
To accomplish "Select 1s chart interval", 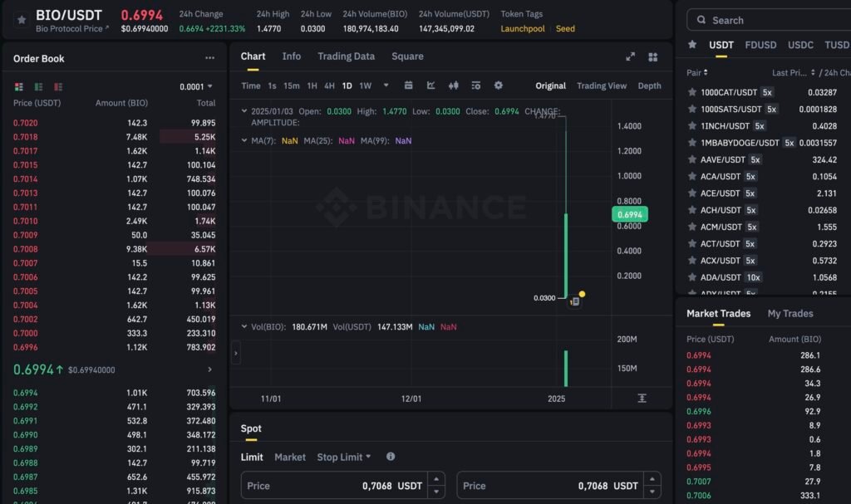I will coord(272,86).
